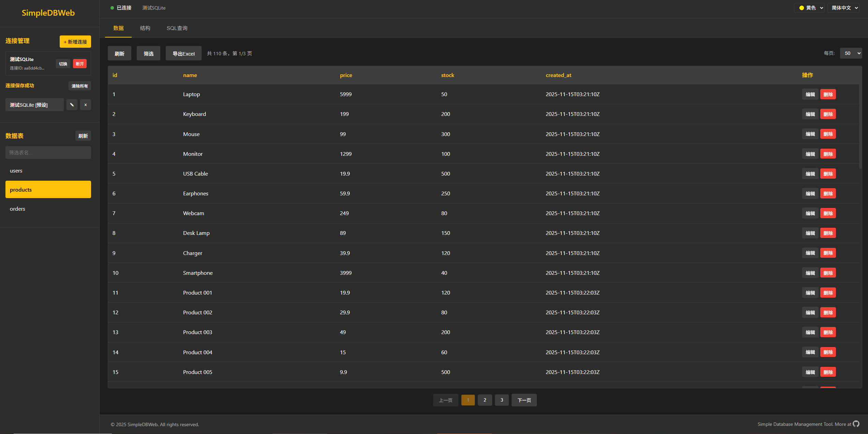Click the table name filter input
Screen dimensions: 868x434
pos(48,152)
